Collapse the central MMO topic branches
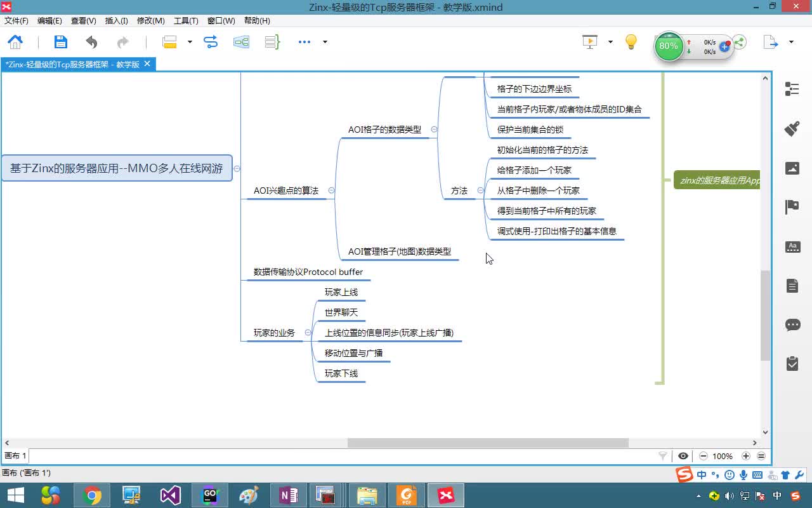The width and height of the screenshot is (812, 508). 237,168
